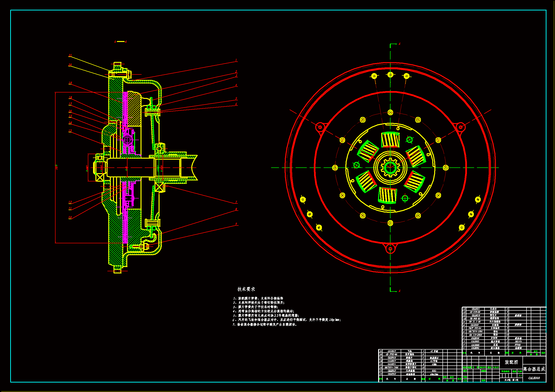Click the A-A section view label
555x392 pixels.
pos(120,42)
